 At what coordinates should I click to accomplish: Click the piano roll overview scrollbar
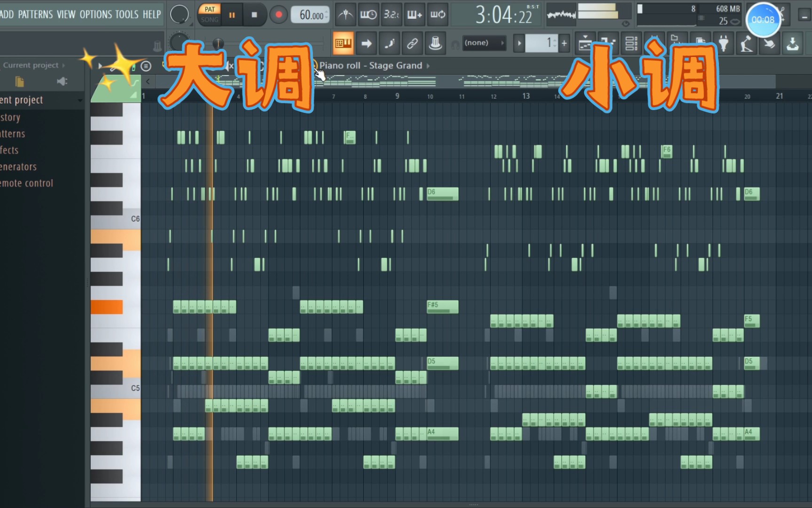(x=465, y=81)
